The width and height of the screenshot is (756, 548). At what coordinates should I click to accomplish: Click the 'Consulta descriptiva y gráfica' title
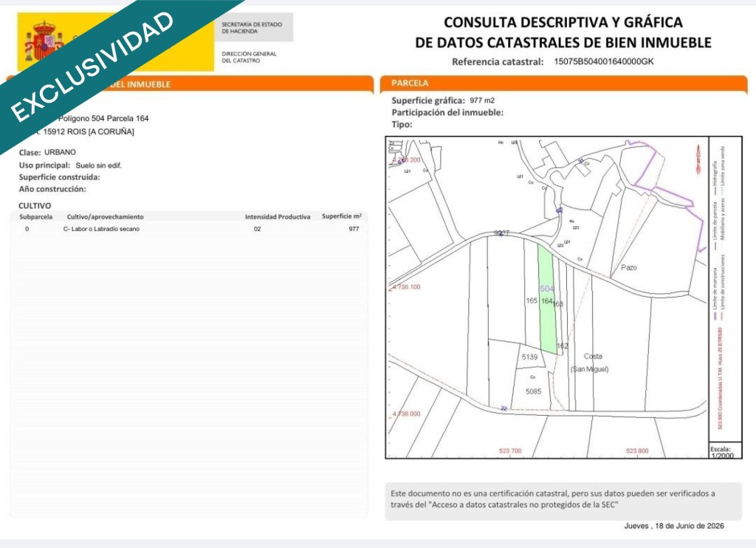563,32
